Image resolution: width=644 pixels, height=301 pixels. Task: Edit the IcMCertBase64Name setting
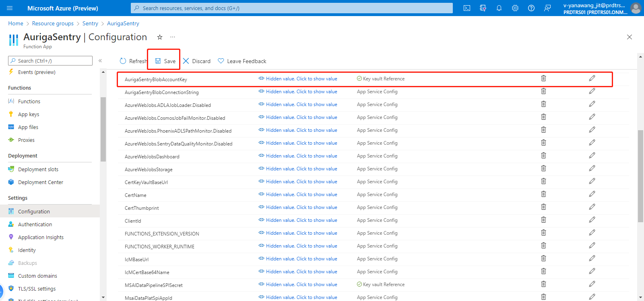[x=592, y=271]
